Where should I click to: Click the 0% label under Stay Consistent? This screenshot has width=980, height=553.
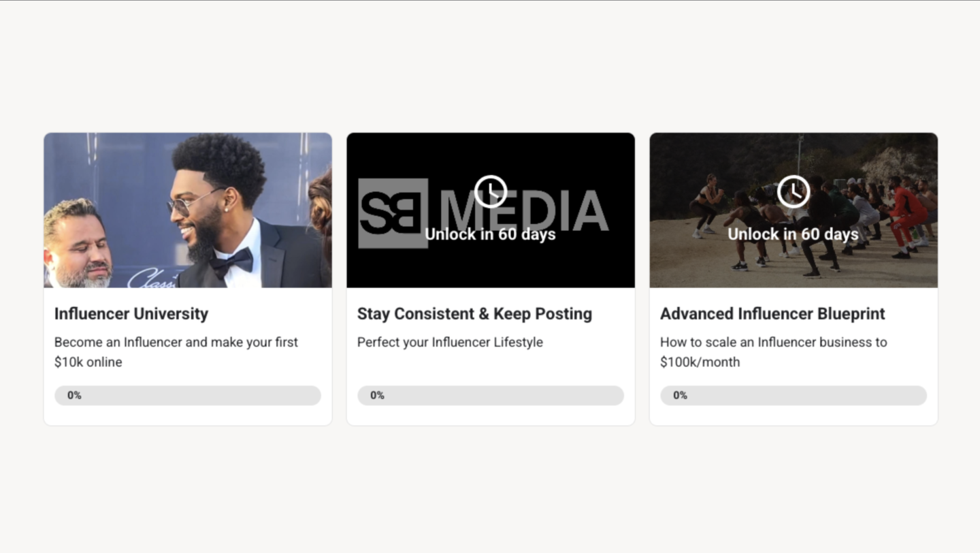point(377,396)
